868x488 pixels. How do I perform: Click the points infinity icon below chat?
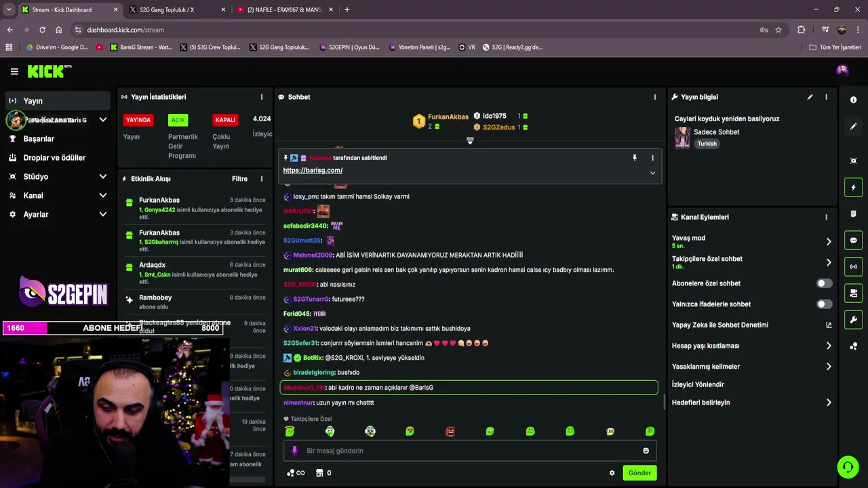click(x=296, y=473)
